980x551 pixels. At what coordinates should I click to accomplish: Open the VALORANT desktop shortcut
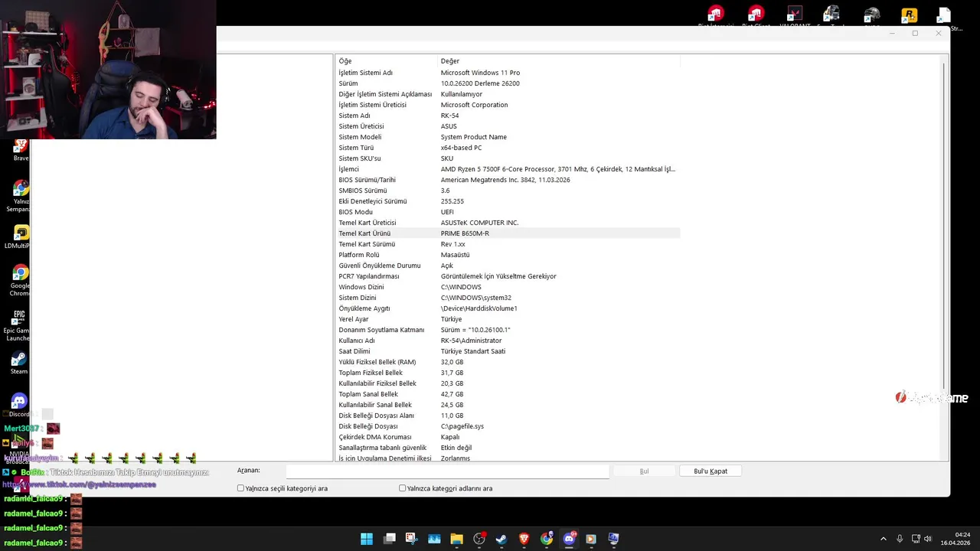(794, 15)
